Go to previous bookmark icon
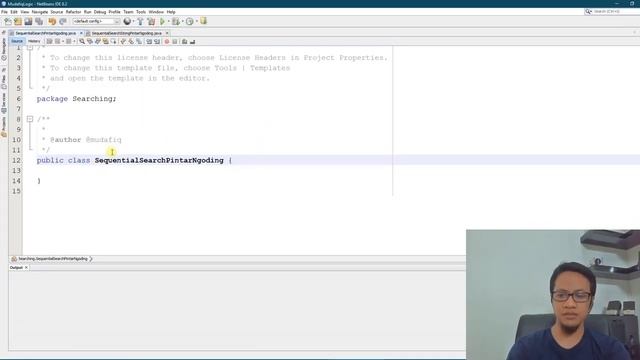This screenshot has width=640, height=360. 123,41
